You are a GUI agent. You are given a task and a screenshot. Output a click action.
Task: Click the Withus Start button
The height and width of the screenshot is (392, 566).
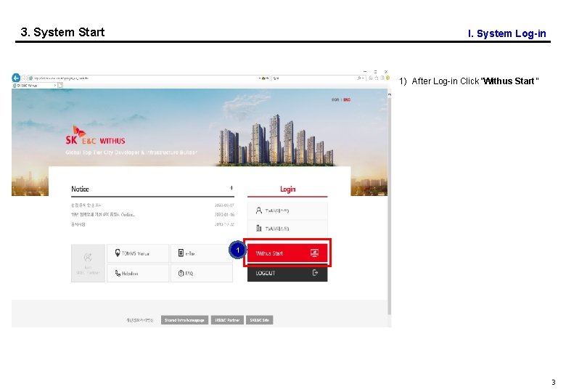click(x=287, y=253)
